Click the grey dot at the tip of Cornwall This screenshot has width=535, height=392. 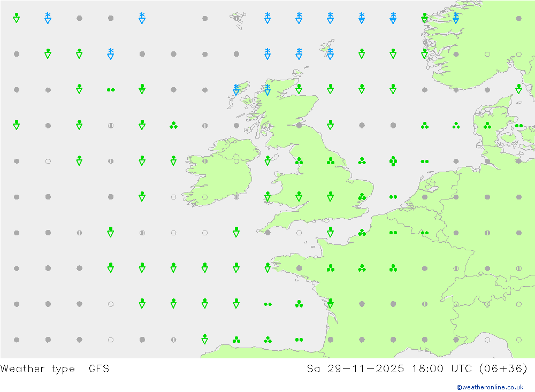(268, 233)
